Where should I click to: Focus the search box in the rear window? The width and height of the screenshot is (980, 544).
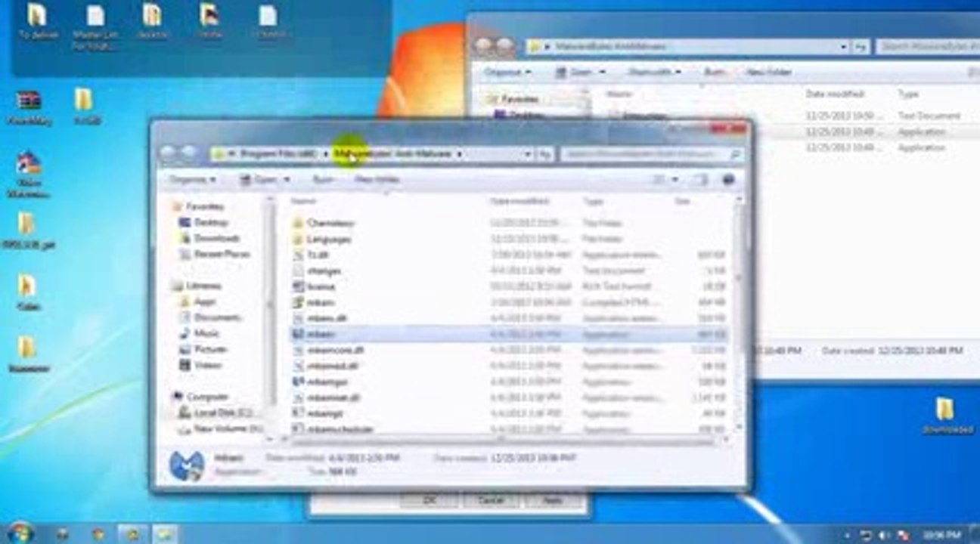(x=927, y=47)
